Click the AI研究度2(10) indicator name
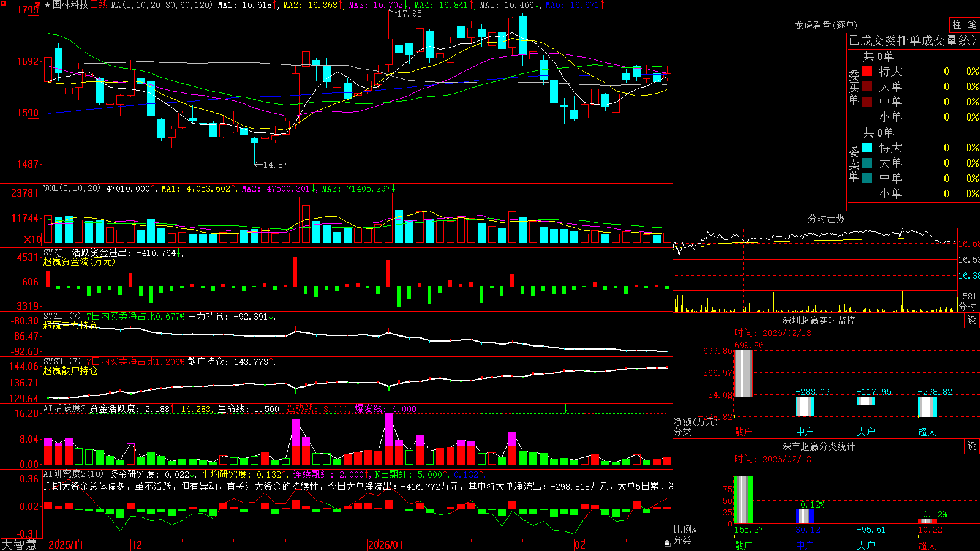980x551 pixels. point(74,474)
